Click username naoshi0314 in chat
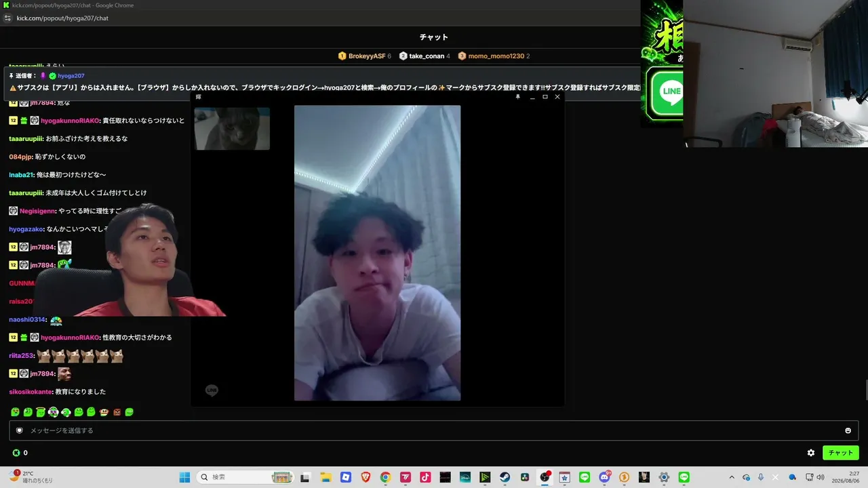Image resolution: width=868 pixels, height=488 pixels. pos(27,319)
